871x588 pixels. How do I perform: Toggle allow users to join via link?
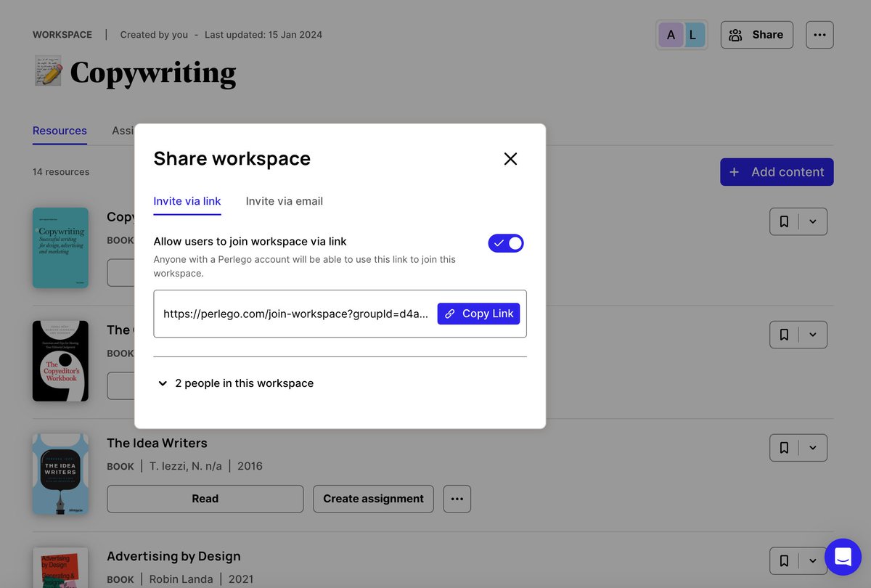506,243
